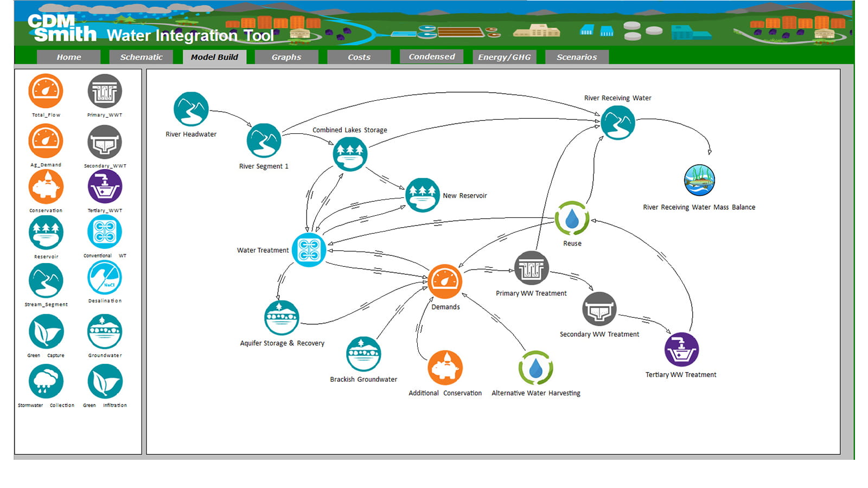Open the Scenarios tab
868x488 pixels.
click(577, 57)
